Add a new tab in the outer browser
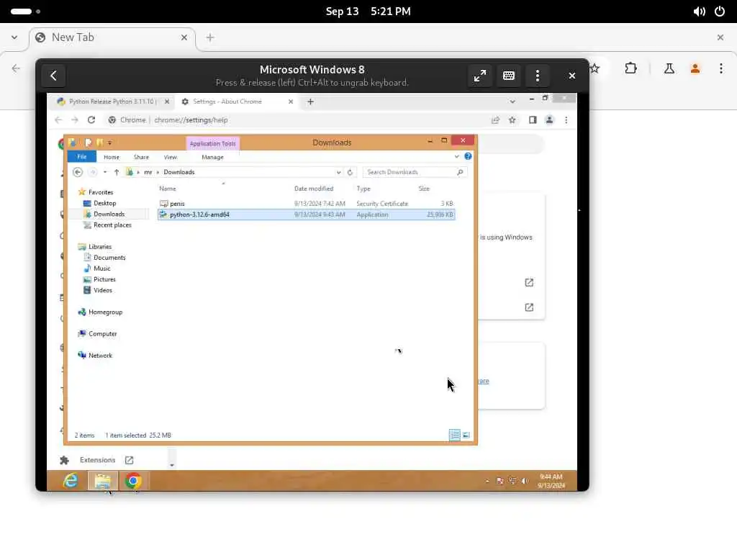Screen dimensions: 737x560 click(210, 37)
